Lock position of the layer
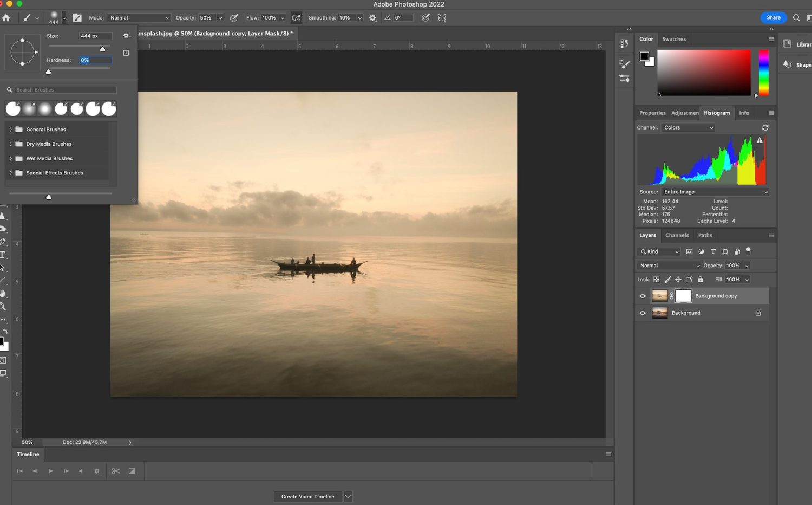812x505 pixels. (678, 280)
